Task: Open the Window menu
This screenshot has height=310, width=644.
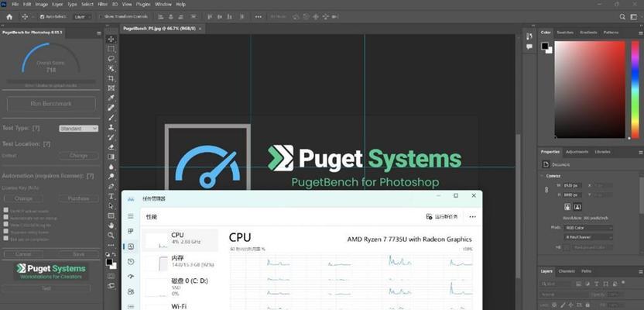Action: coord(163,4)
